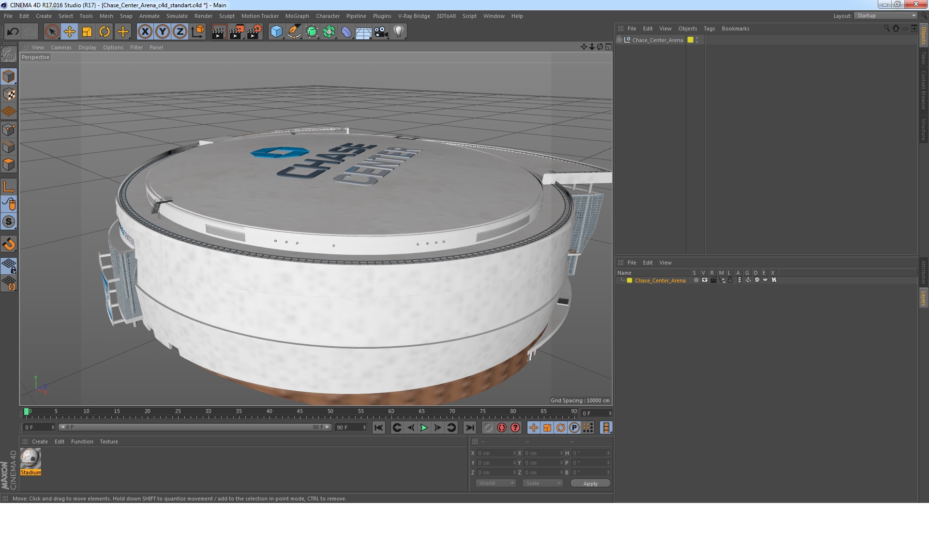Click the Apply coordinates button
The height and width of the screenshot is (560, 929).
(x=590, y=483)
